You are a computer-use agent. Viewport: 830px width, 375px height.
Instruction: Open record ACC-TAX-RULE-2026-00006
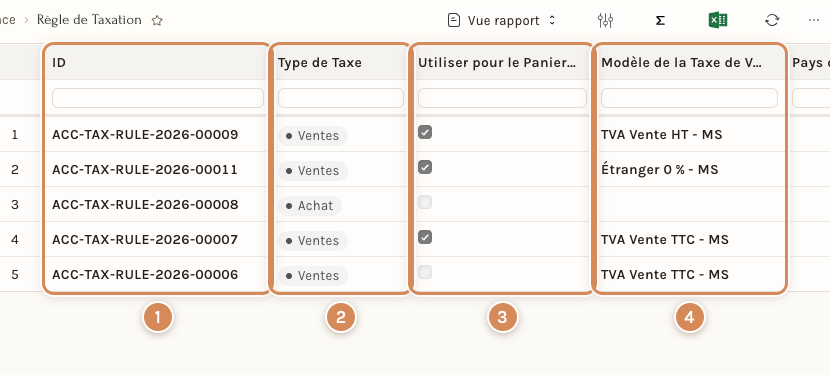click(145, 274)
